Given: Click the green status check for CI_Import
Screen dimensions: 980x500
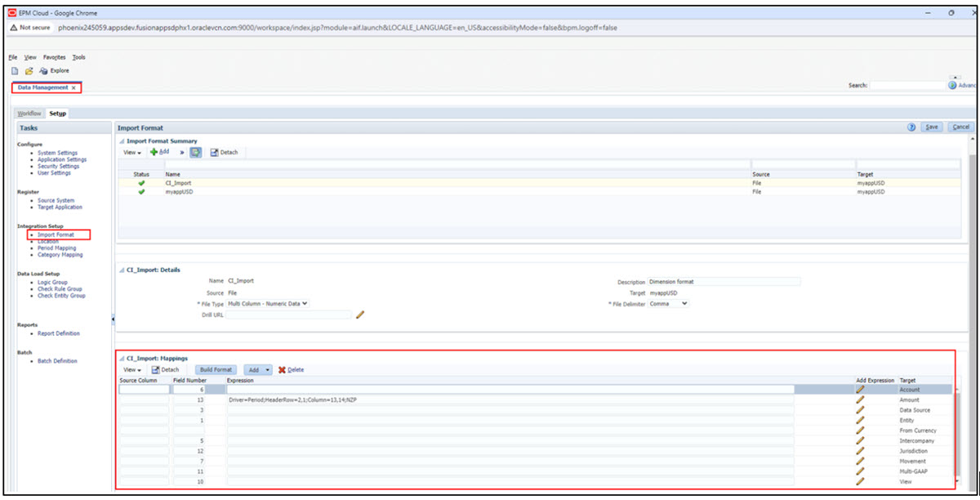Looking at the screenshot, I should pyautogui.click(x=141, y=183).
